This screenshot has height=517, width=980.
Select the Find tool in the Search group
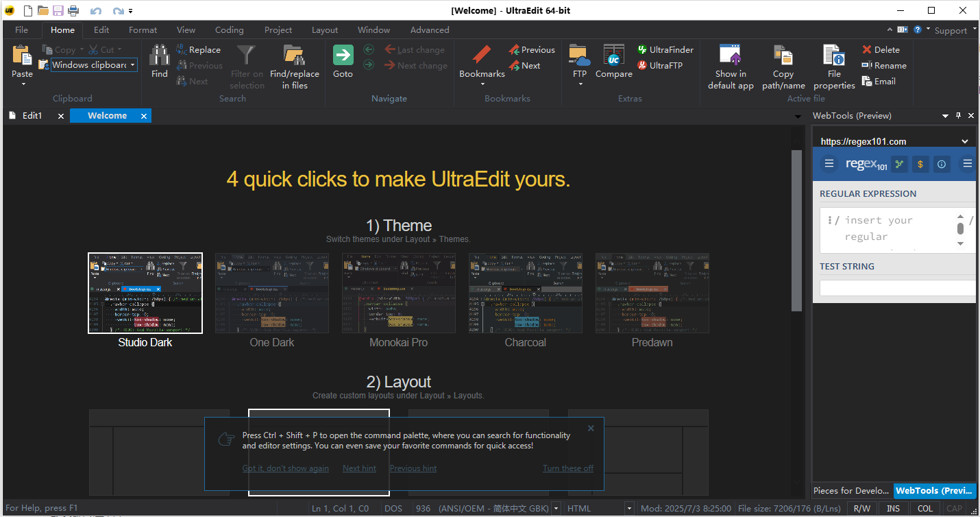(159, 65)
